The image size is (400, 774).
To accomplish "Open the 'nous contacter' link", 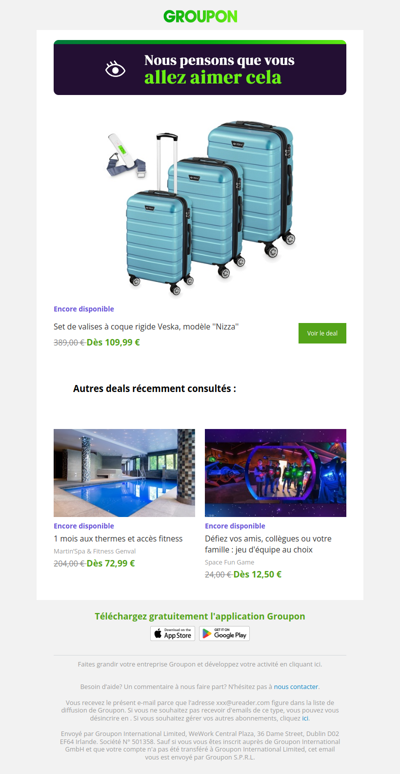I will pyautogui.click(x=296, y=686).
